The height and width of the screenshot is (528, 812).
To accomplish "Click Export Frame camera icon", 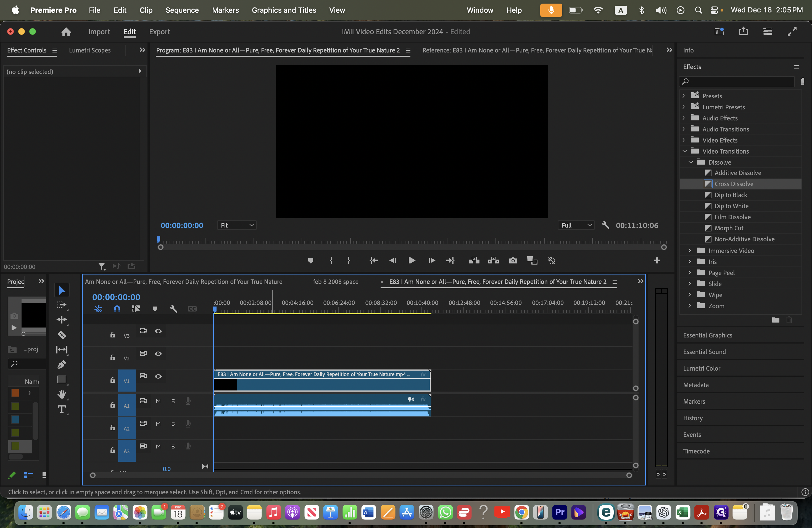I will (x=513, y=261).
